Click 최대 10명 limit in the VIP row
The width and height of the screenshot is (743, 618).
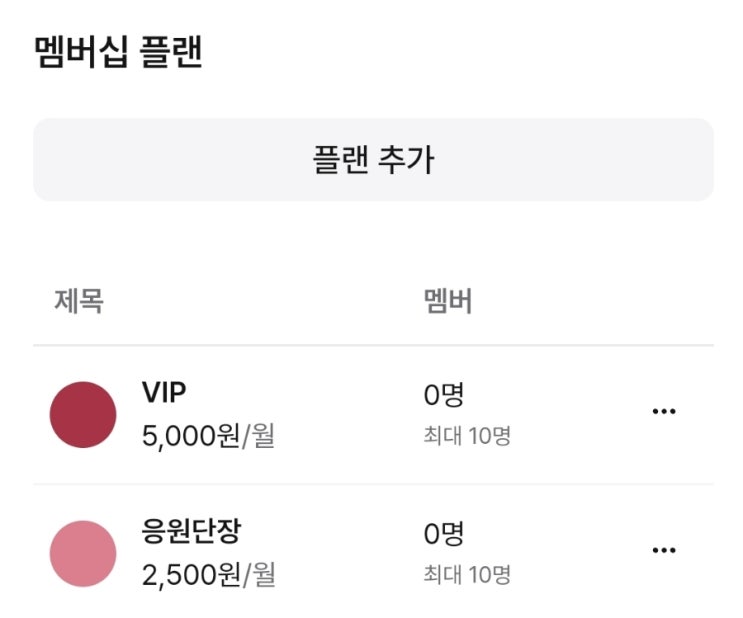click(x=466, y=436)
